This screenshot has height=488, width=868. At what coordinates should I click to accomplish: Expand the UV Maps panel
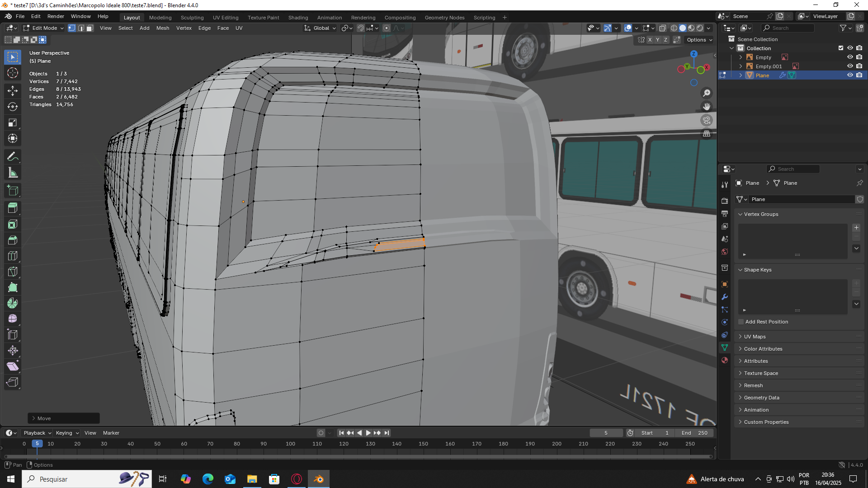[755, 337]
